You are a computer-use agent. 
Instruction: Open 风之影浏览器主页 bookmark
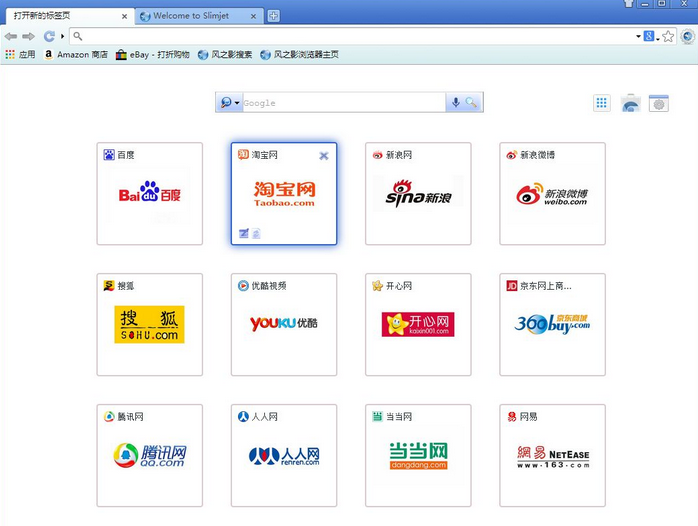tap(300, 55)
